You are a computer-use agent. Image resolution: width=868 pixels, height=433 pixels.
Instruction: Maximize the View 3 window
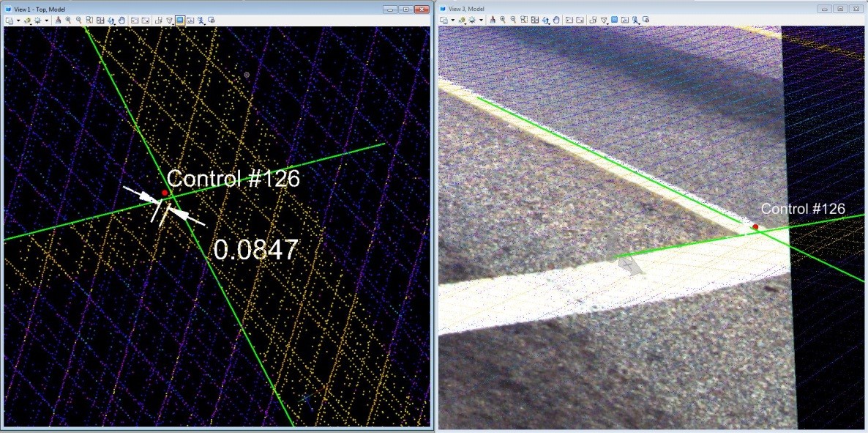[x=840, y=8]
